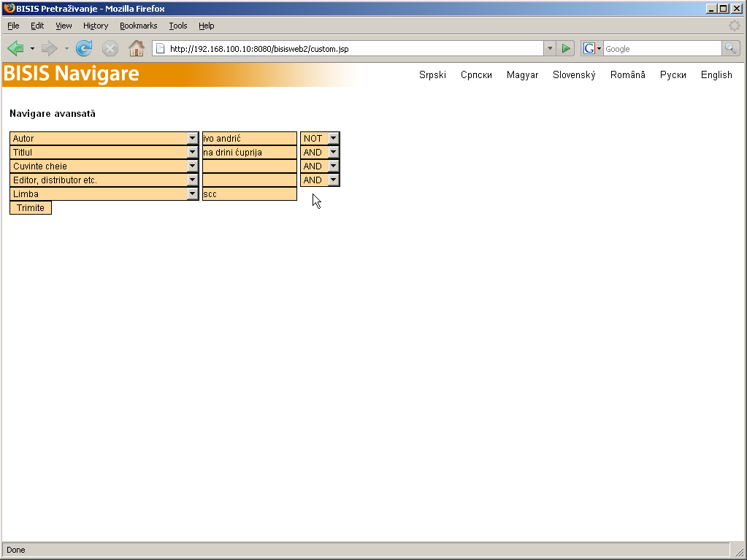Open the Edit menu
747x560 pixels.
tap(37, 26)
